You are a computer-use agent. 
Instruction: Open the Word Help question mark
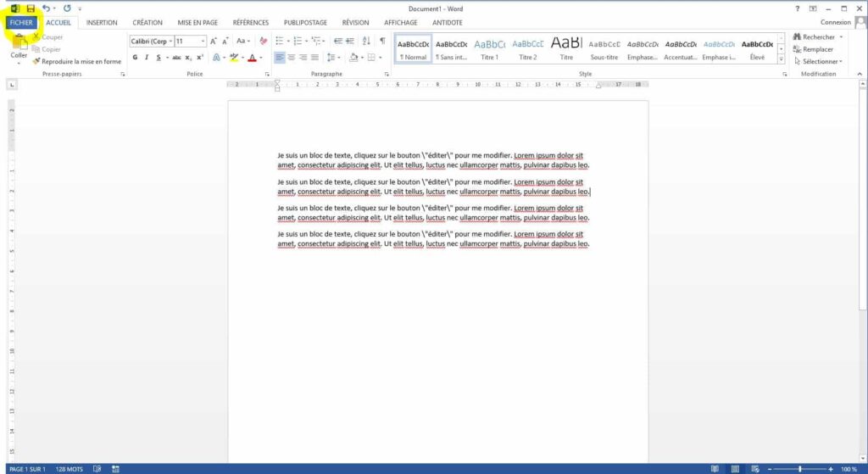pyautogui.click(x=797, y=8)
